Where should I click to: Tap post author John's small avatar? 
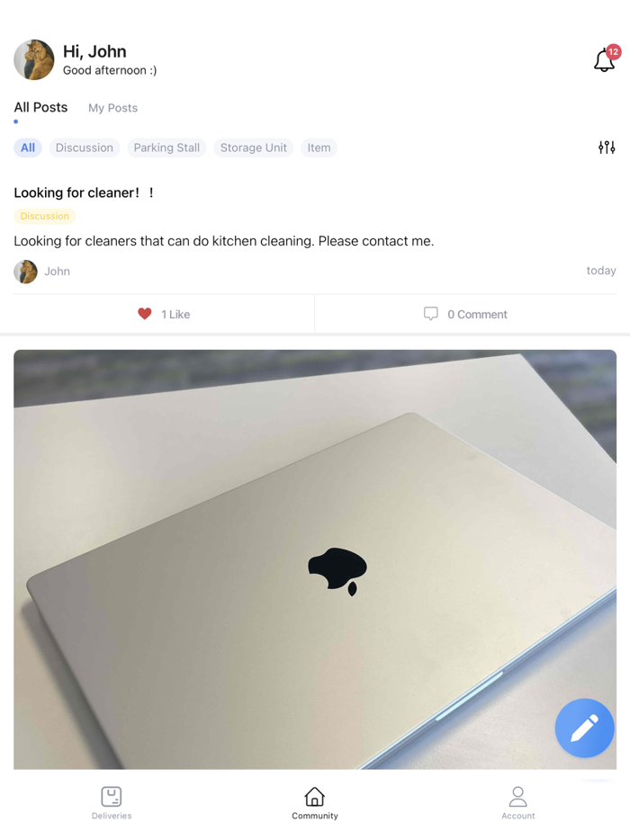[x=26, y=272]
